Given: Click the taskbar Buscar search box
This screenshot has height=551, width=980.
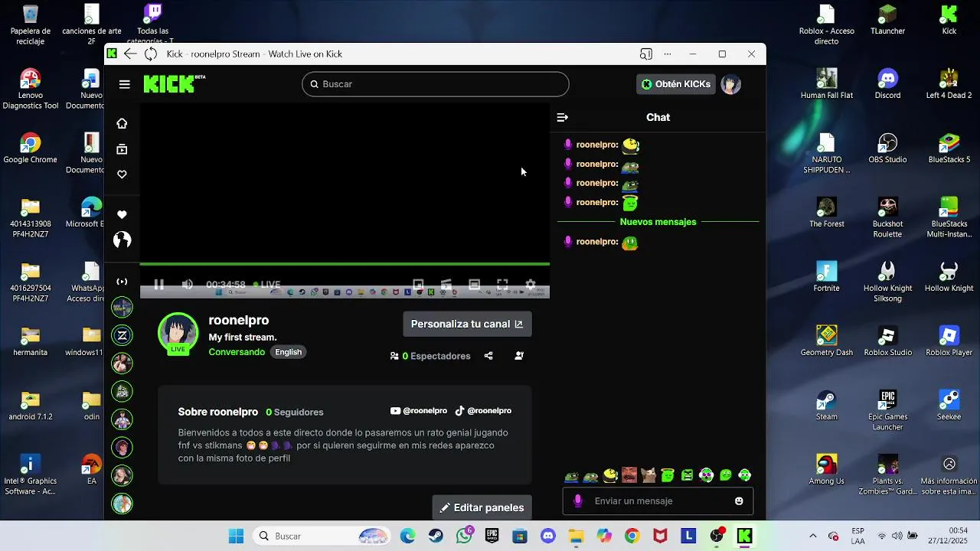Looking at the screenshot, I should click(322, 536).
